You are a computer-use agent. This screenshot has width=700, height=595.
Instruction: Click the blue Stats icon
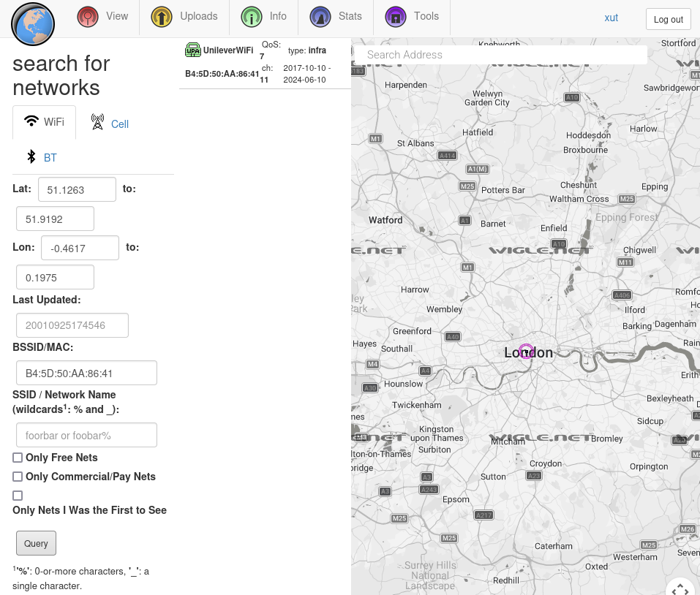click(x=320, y=17)
